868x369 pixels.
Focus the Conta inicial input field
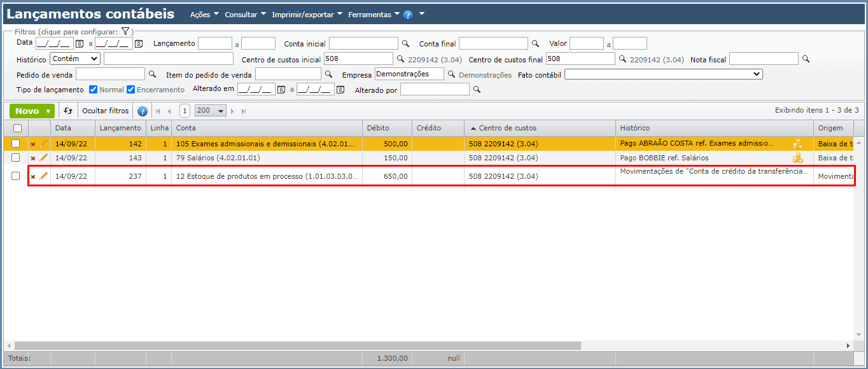363,43
